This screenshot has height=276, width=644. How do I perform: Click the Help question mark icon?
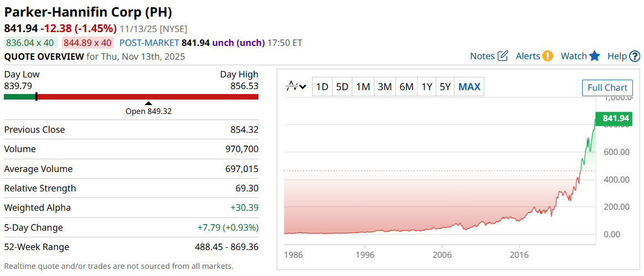coord(635,56)
